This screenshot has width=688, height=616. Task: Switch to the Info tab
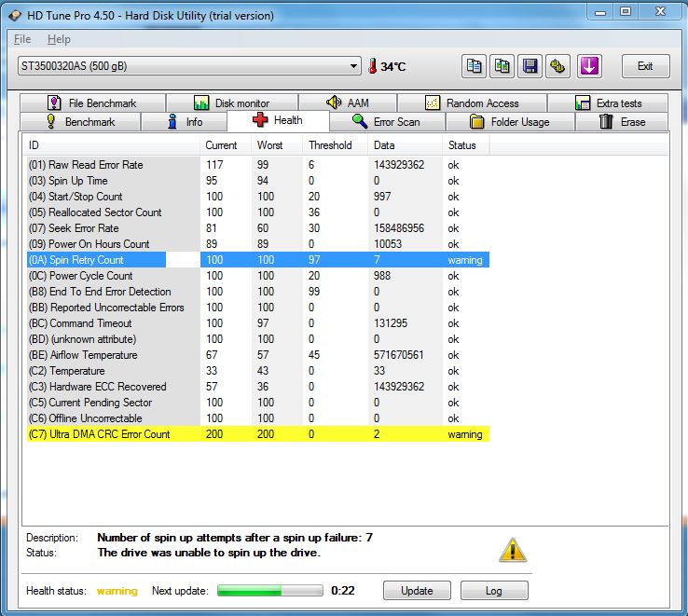(184, 121)
